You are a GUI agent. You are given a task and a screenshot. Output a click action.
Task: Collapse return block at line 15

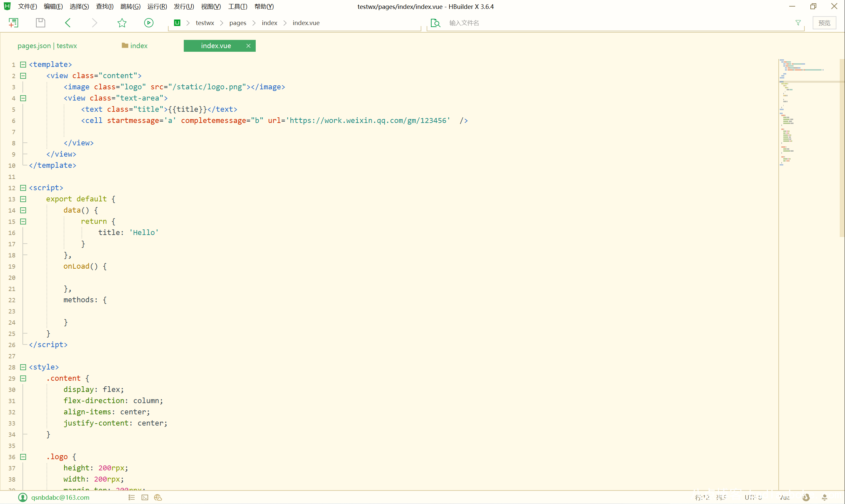pyautogui.click(x=23, y=222)
